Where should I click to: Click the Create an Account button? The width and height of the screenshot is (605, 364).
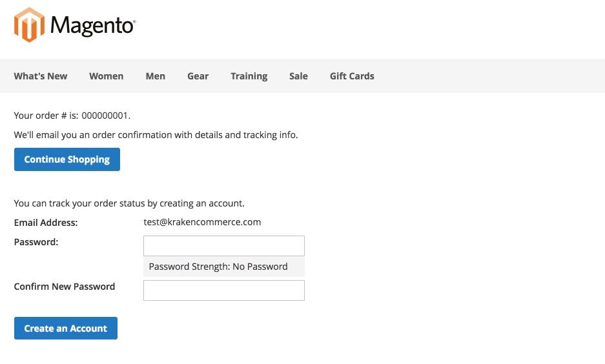pyautogui.click(x=66, y=328)
